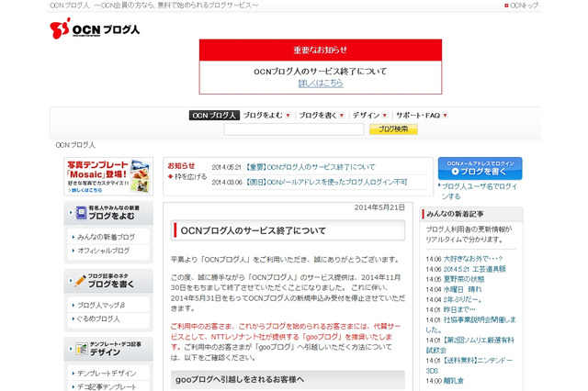Viewport: 588px width, 391px height.
Task: Expand the ブログを書く dropdown arrow
Action: coord(342,116)
